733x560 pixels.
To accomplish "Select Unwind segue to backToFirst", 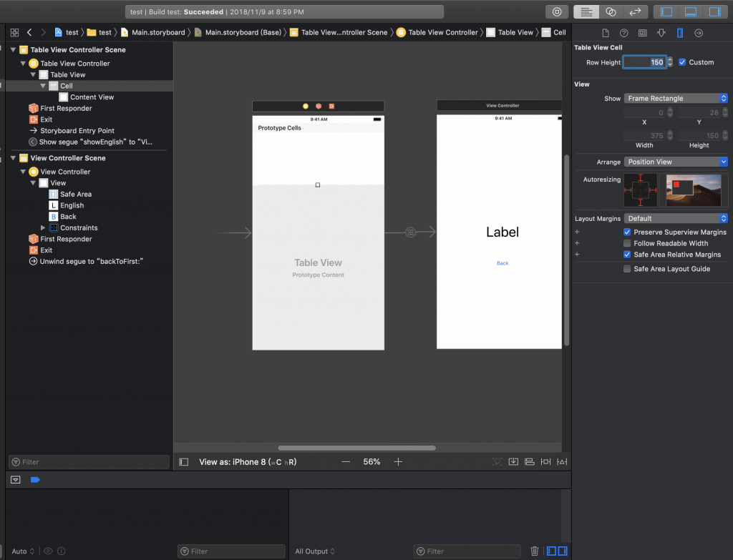I will click(86, 262).
